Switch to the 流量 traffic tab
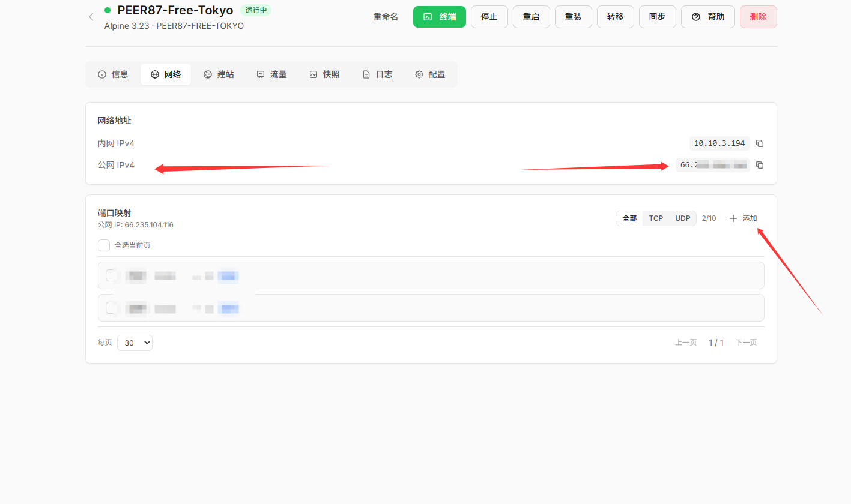The height and width of the screenshot is (504, 851). pyautogui.click(x=271, y=74)
